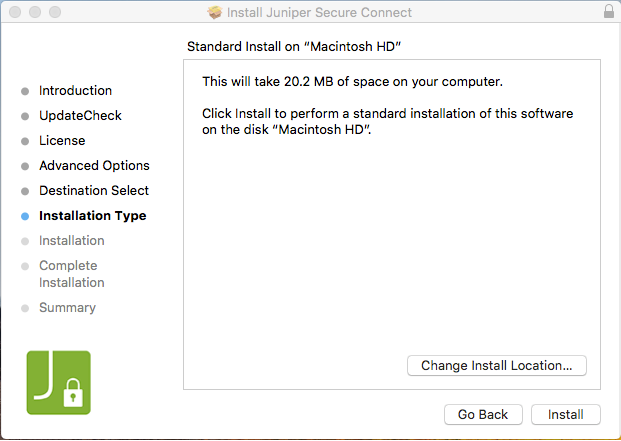Choose the Advanced Options step
Image resolution: width=621 pixels, height=441 pixels.
(x=94, y=166)
